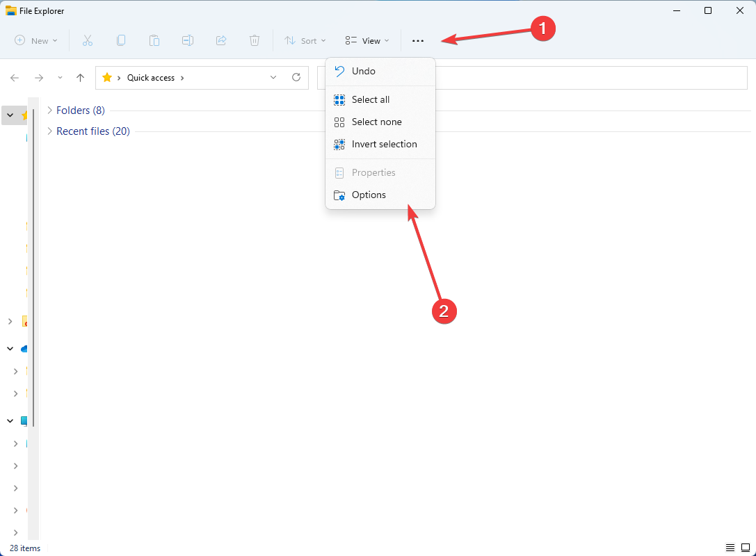Click the 28 items status text
The height and width of the screenshot is (556, 756).
25,548
